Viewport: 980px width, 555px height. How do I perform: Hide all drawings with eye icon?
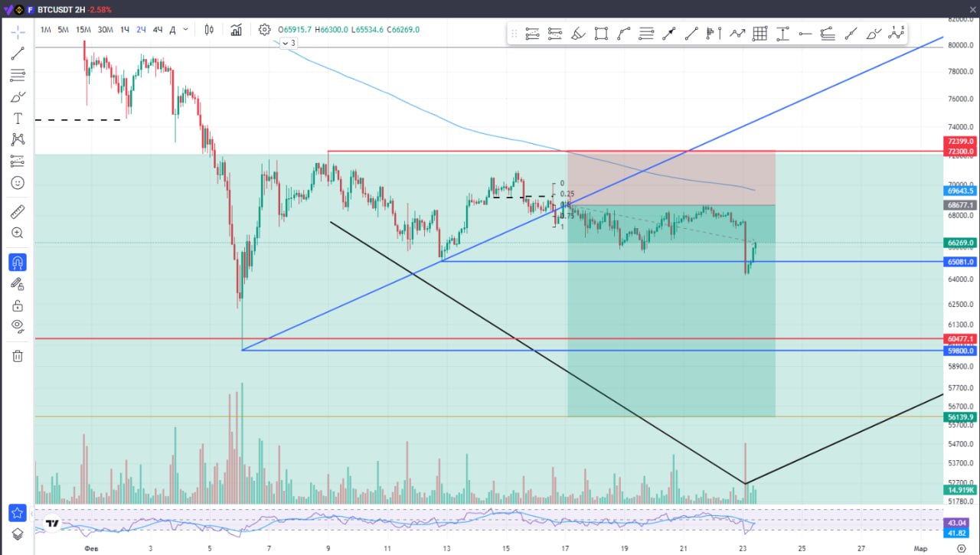point(18,326)
